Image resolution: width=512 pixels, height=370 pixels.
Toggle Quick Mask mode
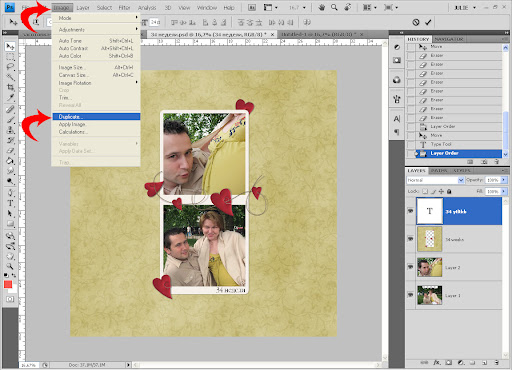coord(10,299)
